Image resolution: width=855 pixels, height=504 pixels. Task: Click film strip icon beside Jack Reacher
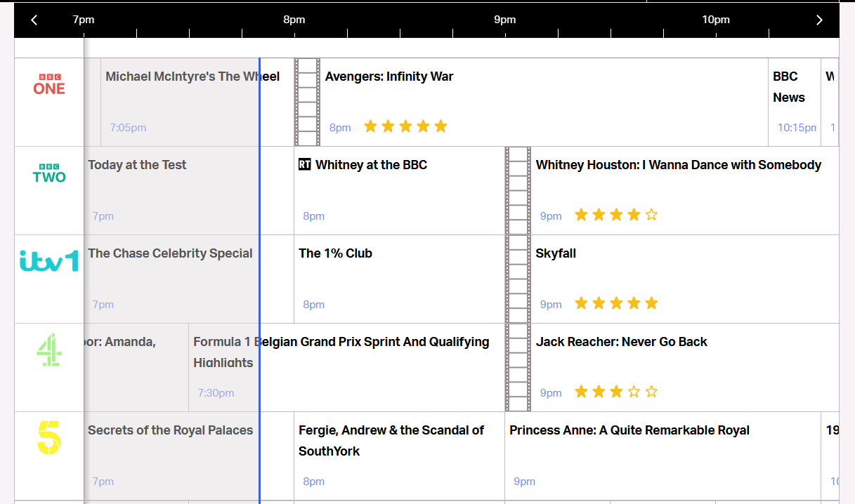coord(518,368)
